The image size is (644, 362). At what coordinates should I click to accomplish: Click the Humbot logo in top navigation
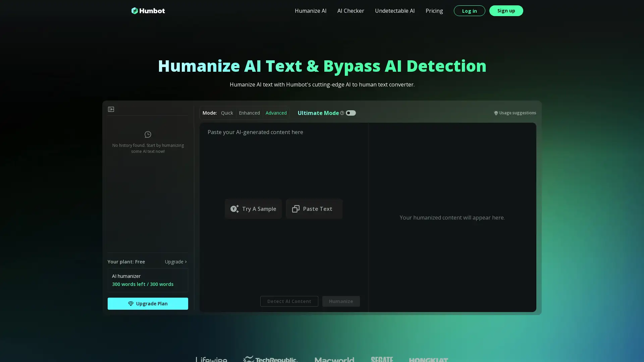(148, 10)
